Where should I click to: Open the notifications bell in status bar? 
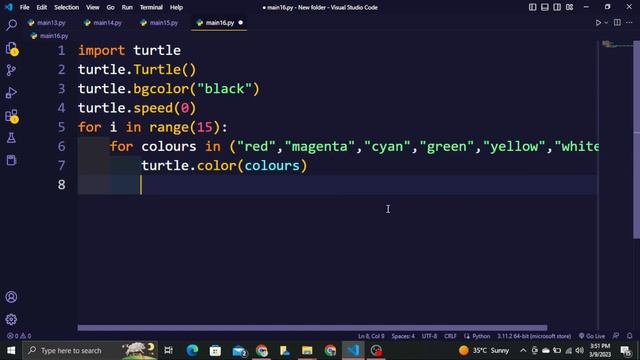pos(629,336)
